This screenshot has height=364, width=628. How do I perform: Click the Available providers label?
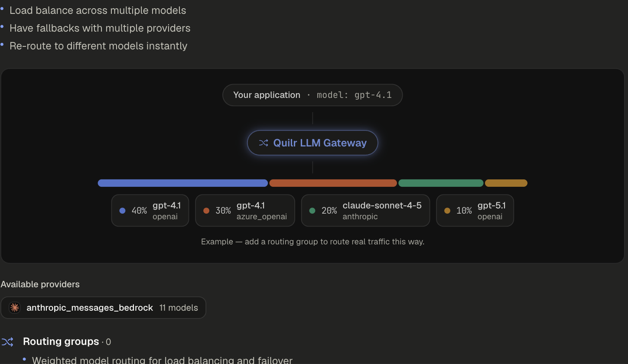[40, 284]
